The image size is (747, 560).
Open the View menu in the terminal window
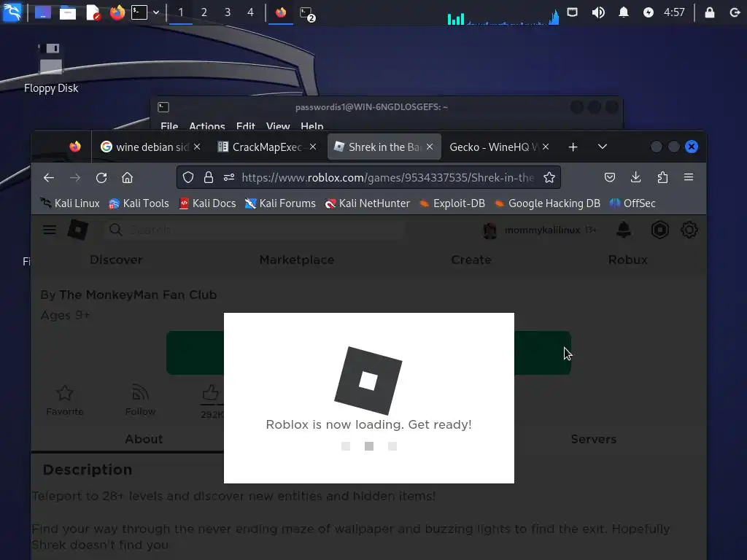pyautogui.click(x=278, y=126)
